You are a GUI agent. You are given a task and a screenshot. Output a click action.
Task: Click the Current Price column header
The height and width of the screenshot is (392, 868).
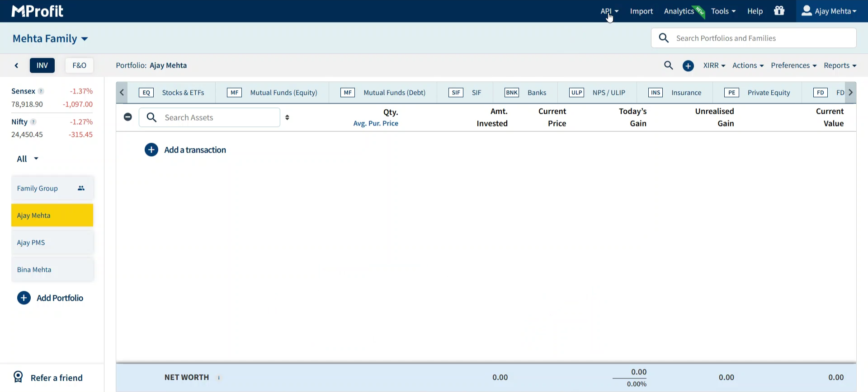[x=552, y=117]
